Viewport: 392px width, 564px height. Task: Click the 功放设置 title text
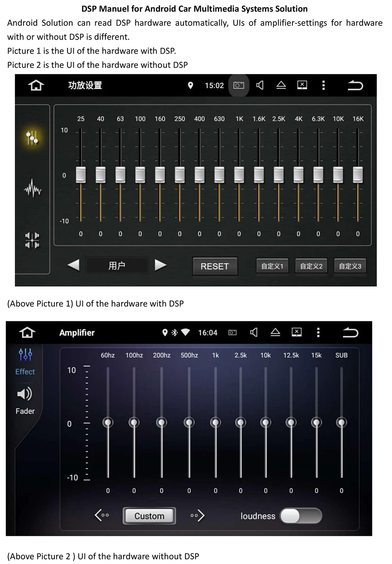tap(85, 85)
